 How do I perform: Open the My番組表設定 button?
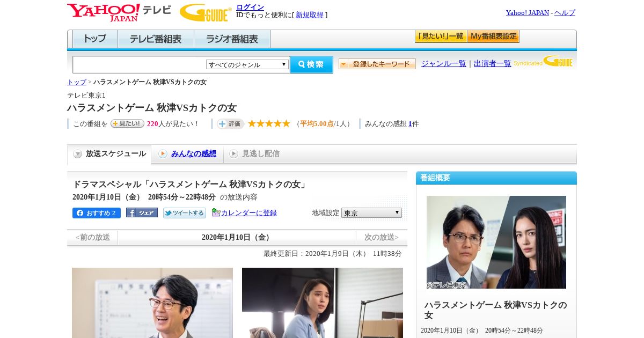493,36
